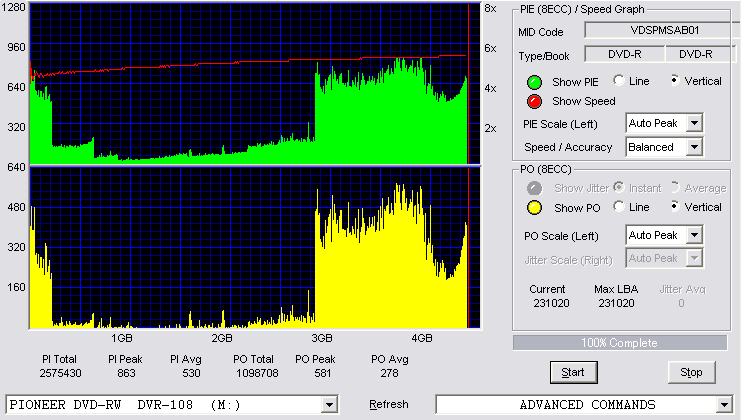Toggle the yellow Show PO indicator

coord(534,208)
